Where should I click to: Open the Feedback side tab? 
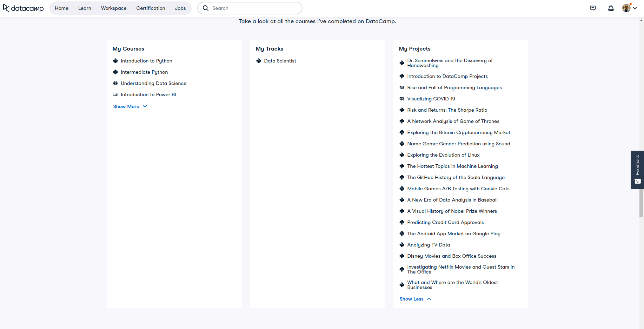[x=637, y=170]
